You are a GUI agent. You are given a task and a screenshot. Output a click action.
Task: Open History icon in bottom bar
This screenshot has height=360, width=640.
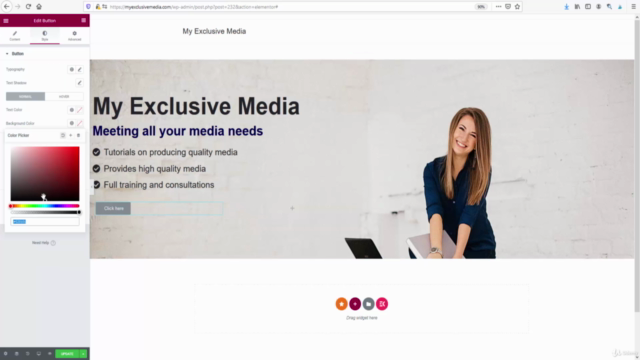tap(28, 353)
